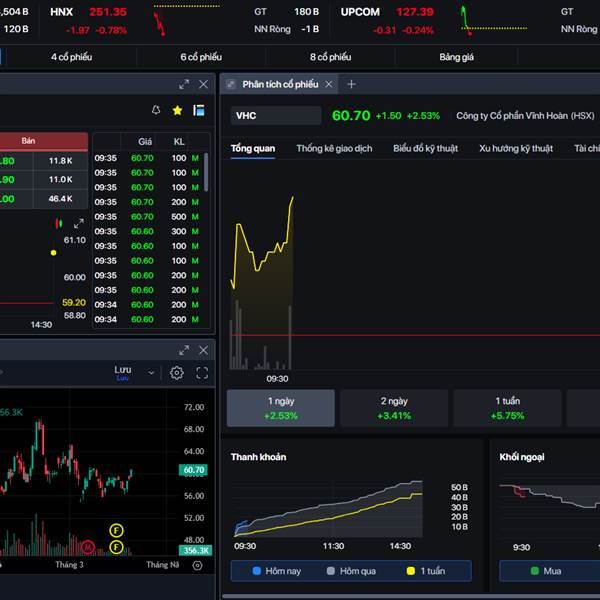Image resolution: width=600 pixels, height=600 pixels.
Task: Click the candlestick chart type icon
Action: (59, 224)
